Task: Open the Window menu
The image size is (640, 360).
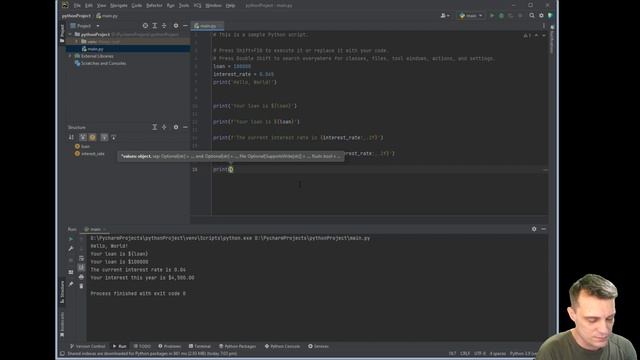Action: pyautogui.click(x=213, y=5)
